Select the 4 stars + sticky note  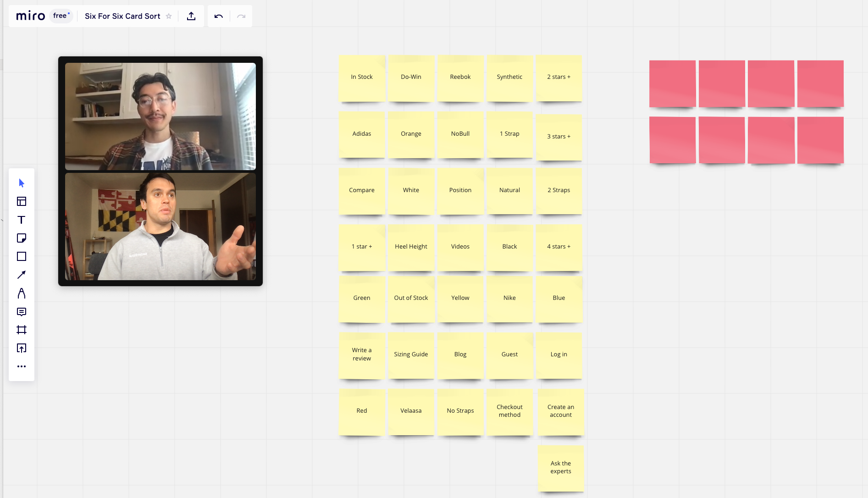[x=559, y=248]
